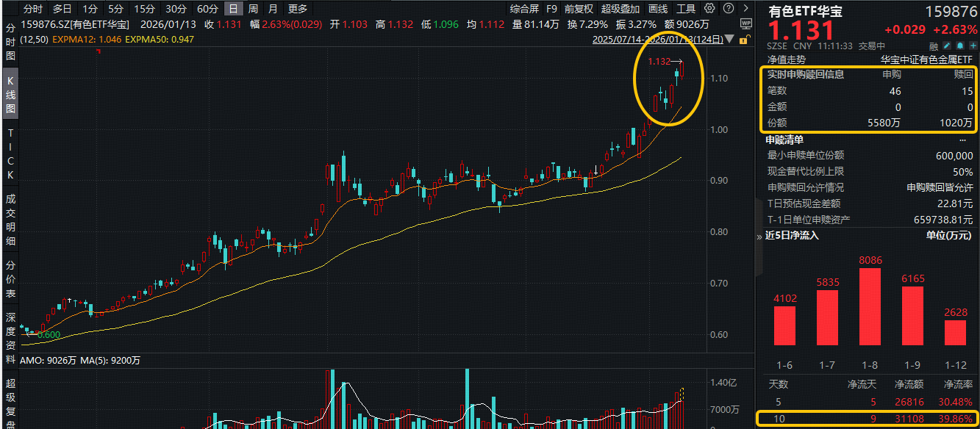Viewport: 980px width, 429px height.
Task: Click the 综合屏 button
Action: (x=523, y=8)
